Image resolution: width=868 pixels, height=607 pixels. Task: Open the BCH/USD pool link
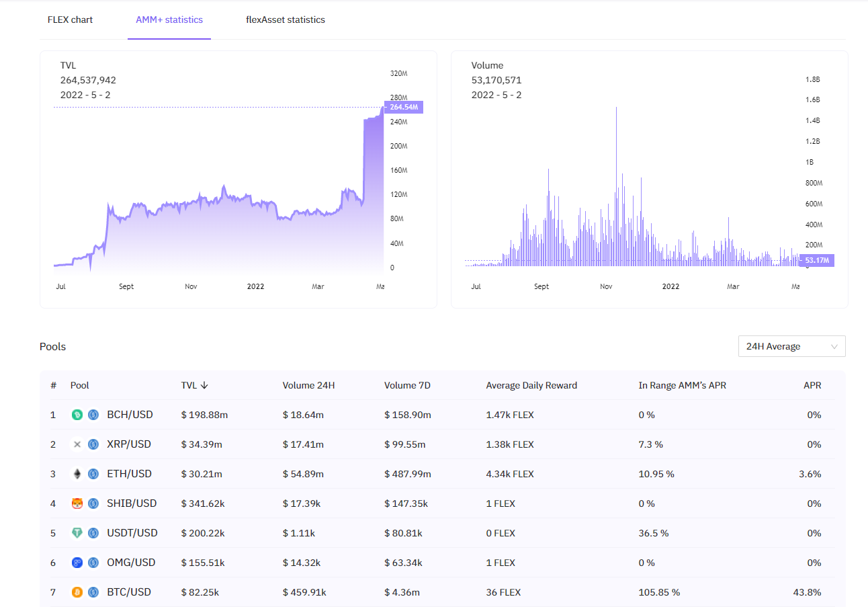(130, 415)
